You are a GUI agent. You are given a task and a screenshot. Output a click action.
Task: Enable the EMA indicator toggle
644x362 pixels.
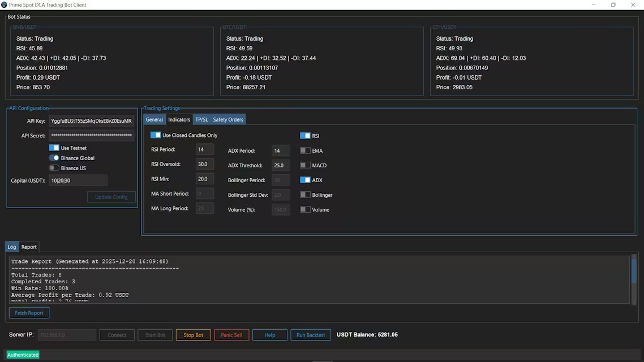point(305,150)
